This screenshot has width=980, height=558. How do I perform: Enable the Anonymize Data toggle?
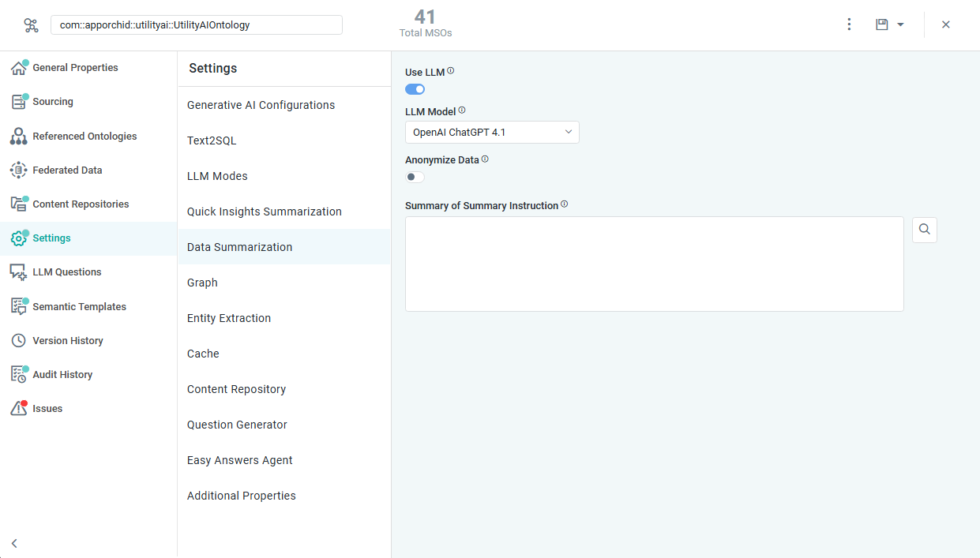coord(415,177)
